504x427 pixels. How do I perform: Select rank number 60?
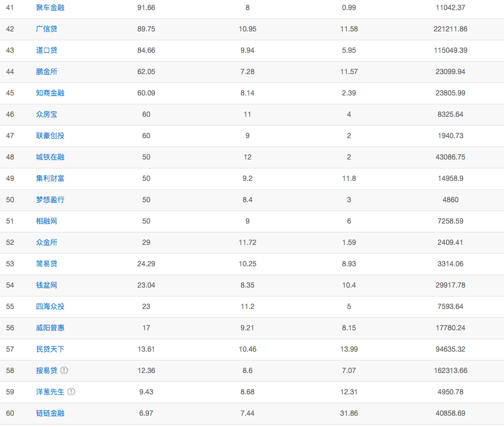(10, 413)
